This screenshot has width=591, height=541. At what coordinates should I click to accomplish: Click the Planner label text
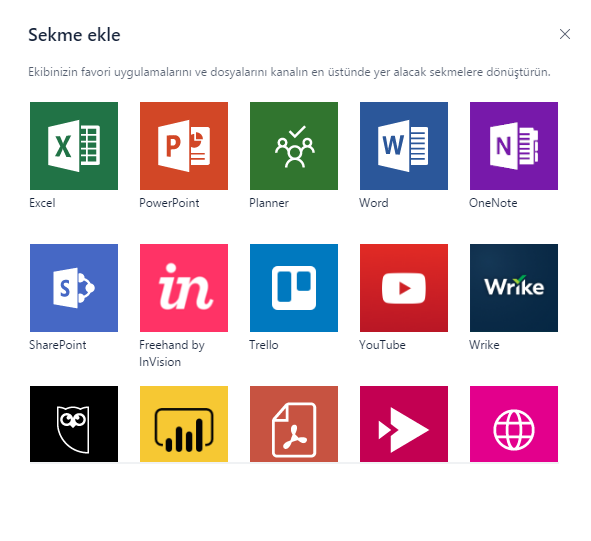point(269,203)
